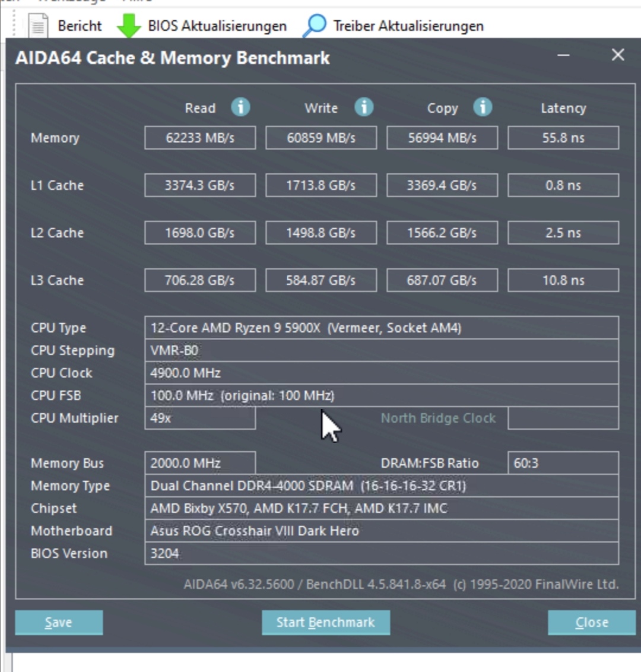Select Memory read value 62233 MB/s
The image size is (641, 672).
pyautogui.click(x=200, y=138)
